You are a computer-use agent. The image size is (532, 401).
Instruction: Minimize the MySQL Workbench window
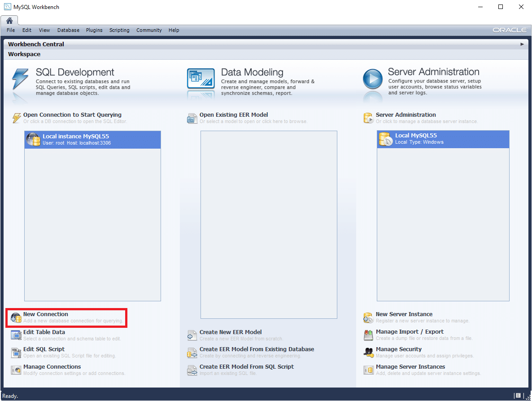(480, 7)
